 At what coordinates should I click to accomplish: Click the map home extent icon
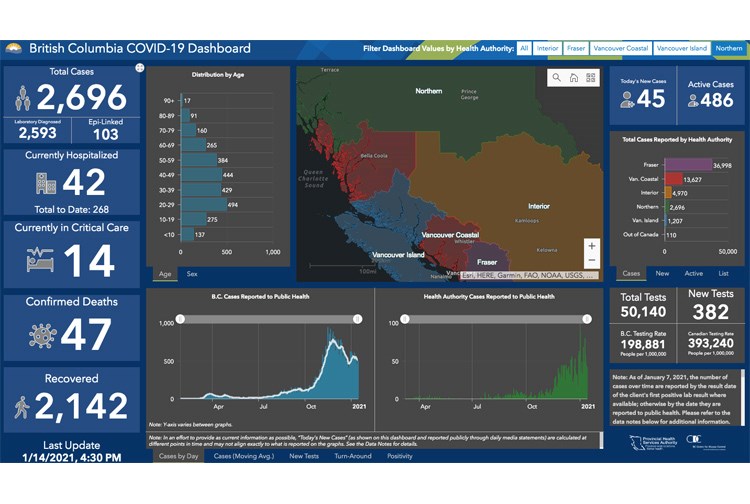(x=574, y=77)
